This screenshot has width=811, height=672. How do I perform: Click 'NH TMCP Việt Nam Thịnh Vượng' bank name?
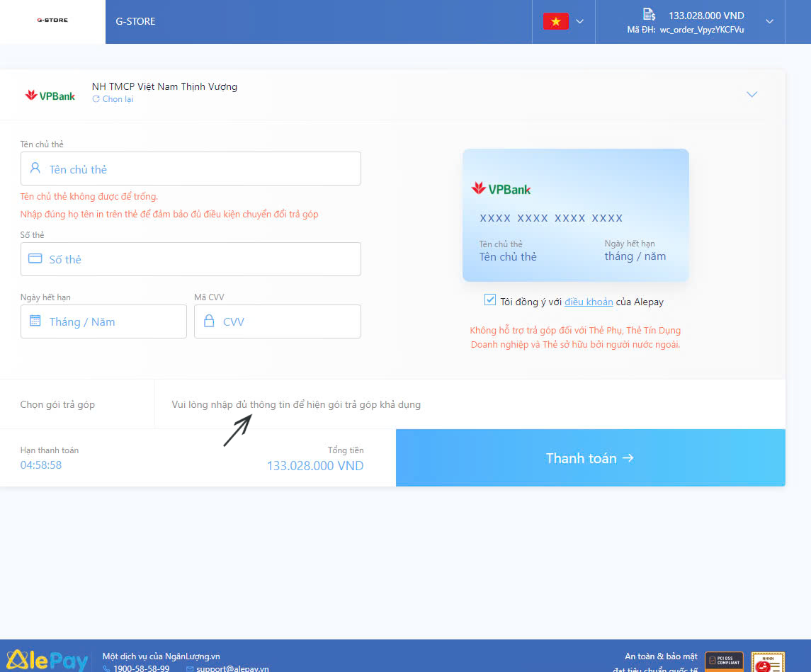[x=164, y=87]
